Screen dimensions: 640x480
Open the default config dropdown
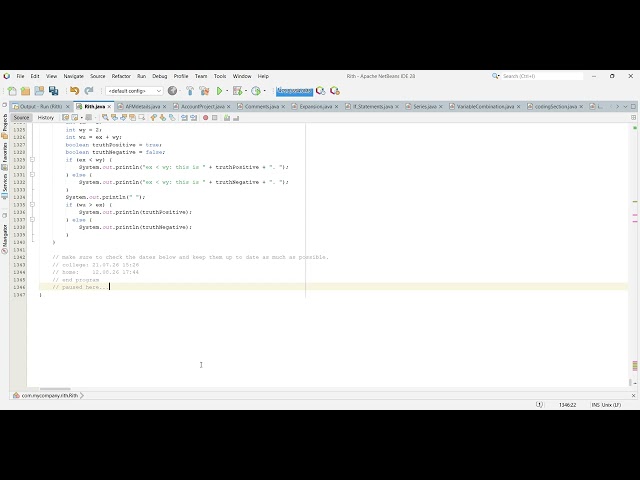[x=134, y=91]
